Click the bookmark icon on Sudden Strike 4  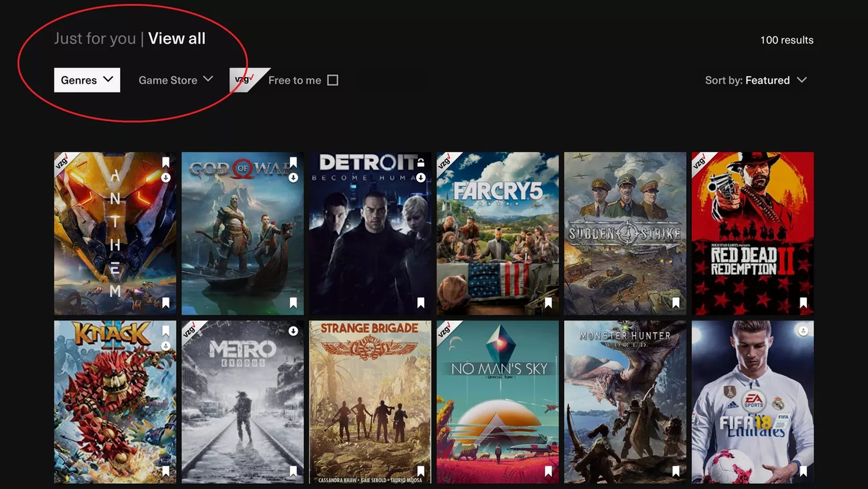[x=676, y=303]
